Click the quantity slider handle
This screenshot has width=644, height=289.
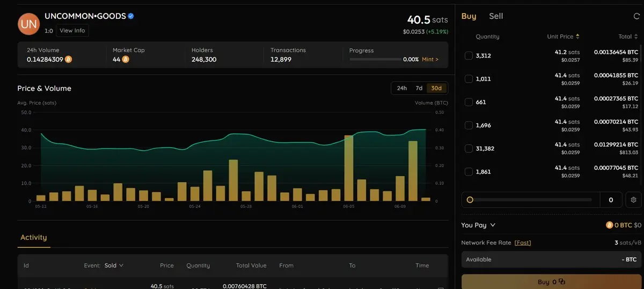pos(470,200)
